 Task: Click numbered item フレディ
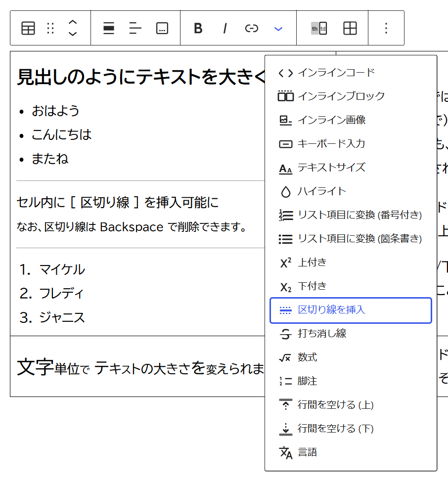pyautogui.click(x=61, y=293)
